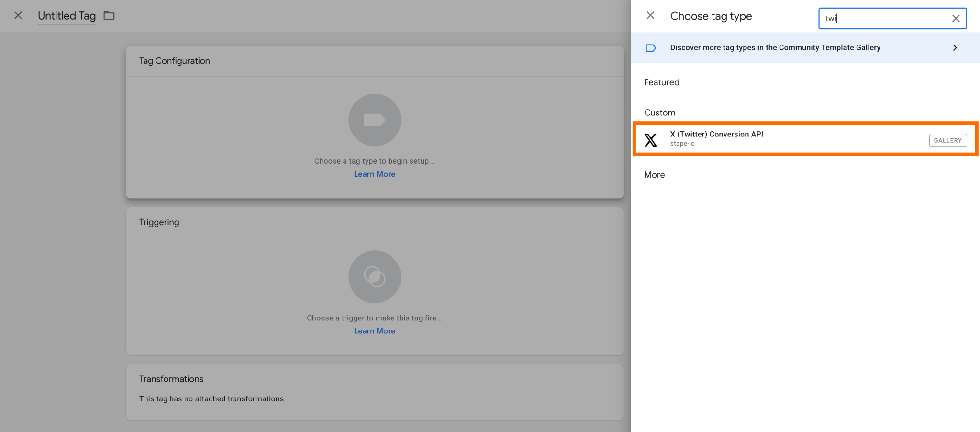Click the X (Twitter) logo icon
The width and height of the screenshot is (980, 432).
pyautogui.click(x=650, y=140)
